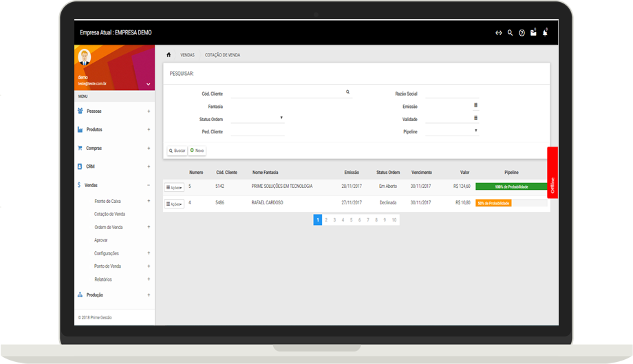Open the search icon in the top bar

coord(510,32)
